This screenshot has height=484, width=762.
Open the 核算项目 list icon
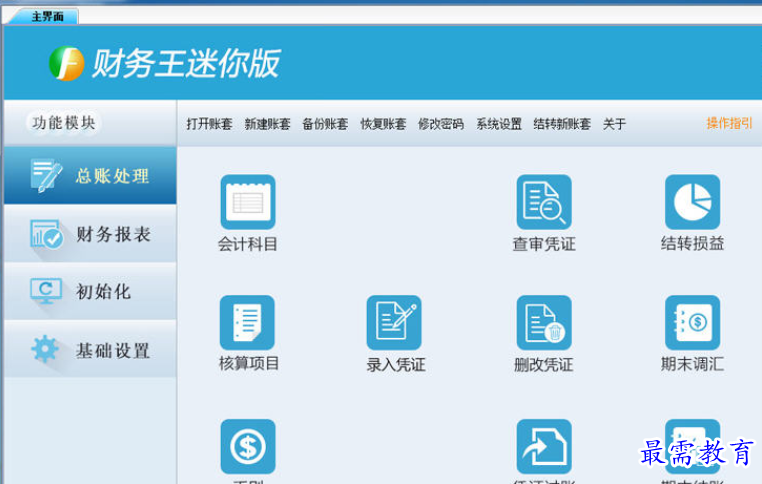pyautogui.click(x=247, y=323)
